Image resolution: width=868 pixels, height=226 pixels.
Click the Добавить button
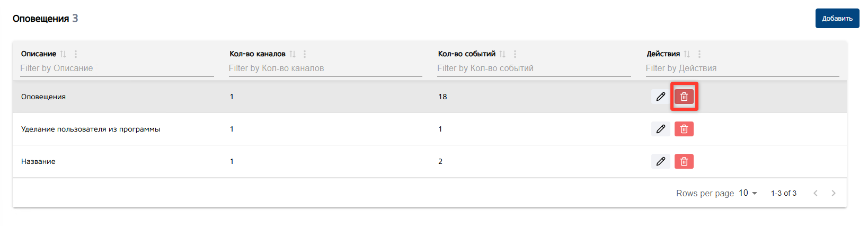pyautogui.click(x=837, y=19)
